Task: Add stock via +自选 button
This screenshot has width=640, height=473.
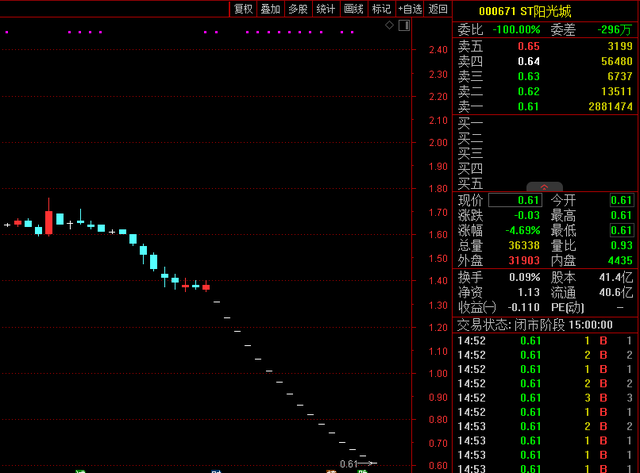Action: pos(410,9)
